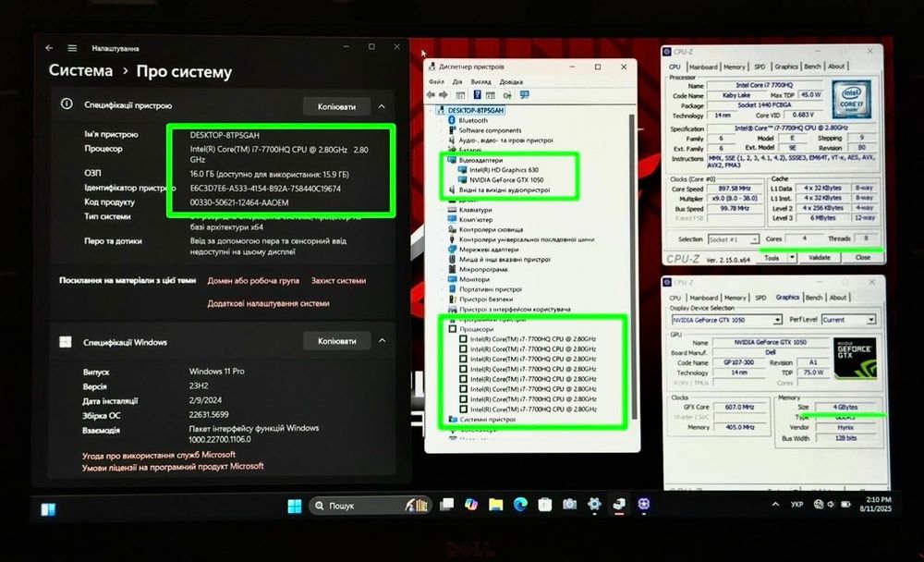Select the Відеоадаптери category in Device Manager
Viewport: 924px width, 562px height.
[480, 160]
